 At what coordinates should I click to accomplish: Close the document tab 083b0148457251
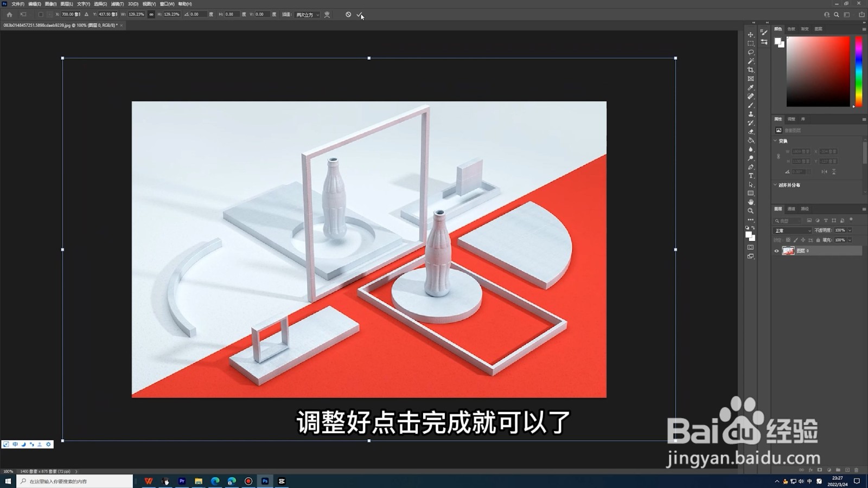(121, 25)
